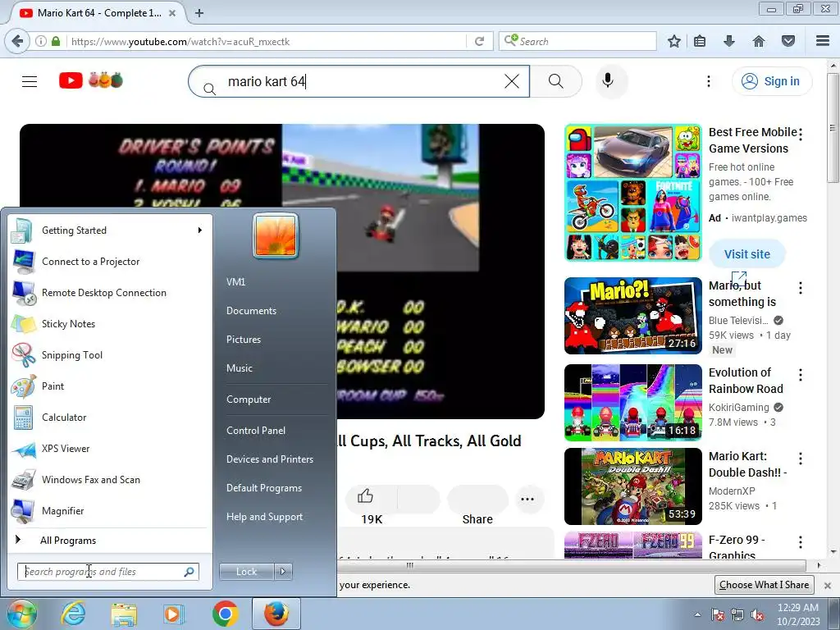
Task: Open options for F-Zero 99 video
Action: tap(801, 542)
